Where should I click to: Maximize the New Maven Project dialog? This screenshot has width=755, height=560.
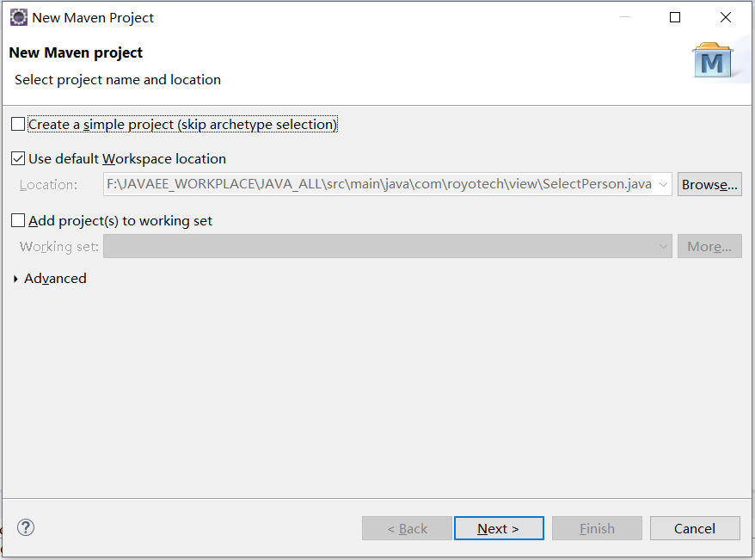point(675,18)
